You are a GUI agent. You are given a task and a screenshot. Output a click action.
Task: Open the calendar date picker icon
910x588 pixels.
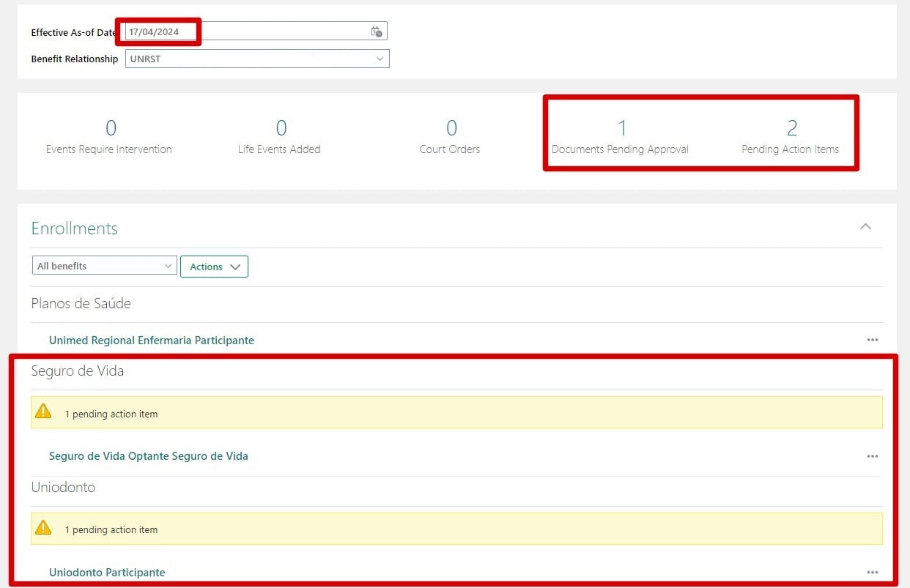[376, 31]
